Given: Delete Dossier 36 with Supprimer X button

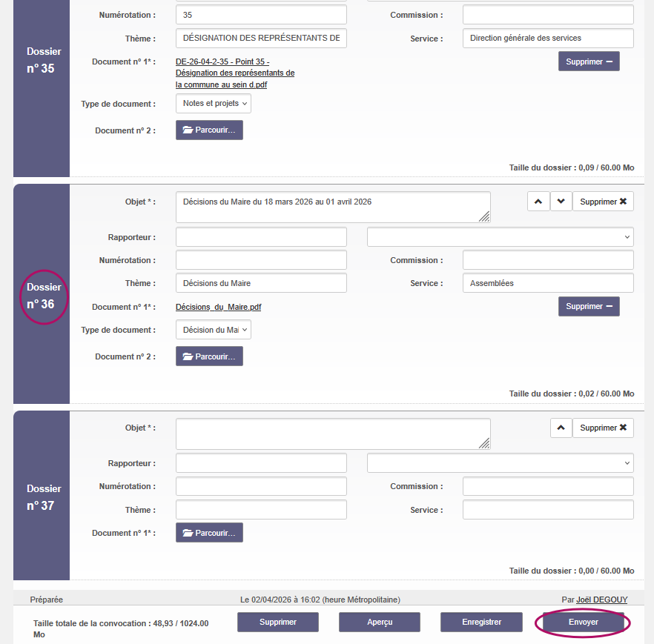Looking at the screenshot, I should pyautogui.click(x=603, y=202).
